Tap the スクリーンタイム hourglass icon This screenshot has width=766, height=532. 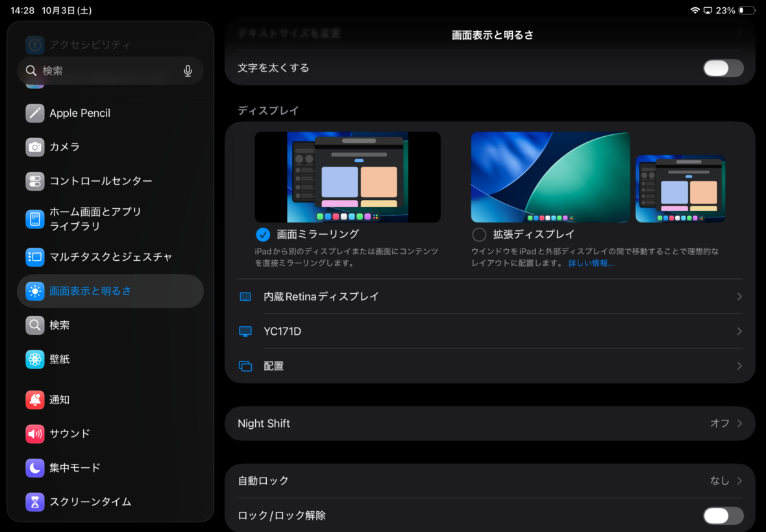point(34,502)
